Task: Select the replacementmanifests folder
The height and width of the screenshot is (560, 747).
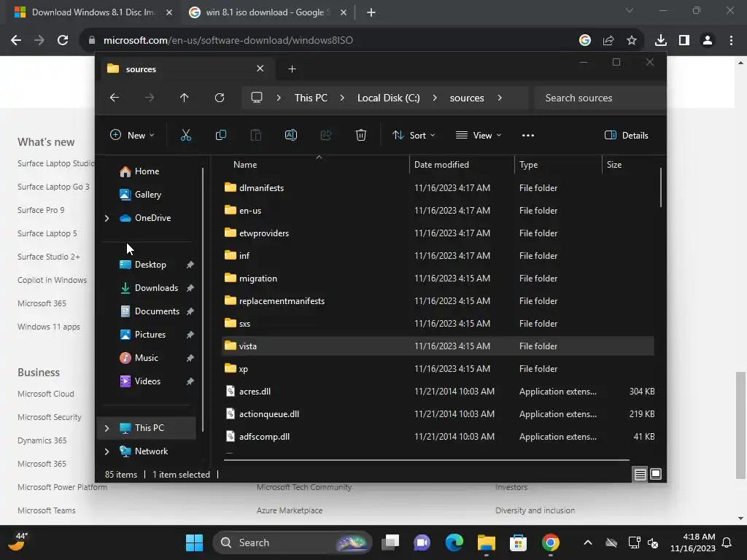Action: tap(438, 301)
